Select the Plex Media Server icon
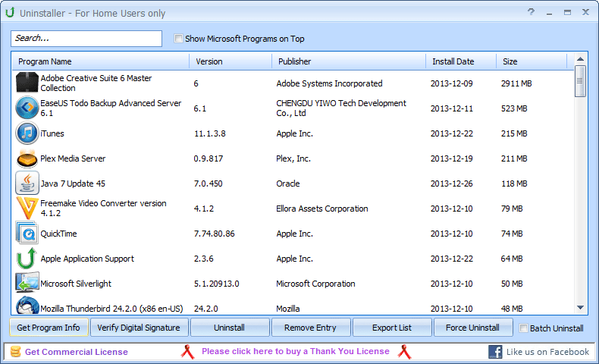This screenshot has width=599, height=364. [x=27, y=158]
